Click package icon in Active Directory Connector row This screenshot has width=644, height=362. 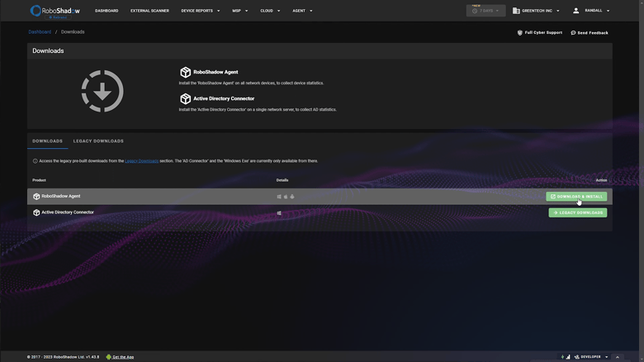[x=36, y=212]
